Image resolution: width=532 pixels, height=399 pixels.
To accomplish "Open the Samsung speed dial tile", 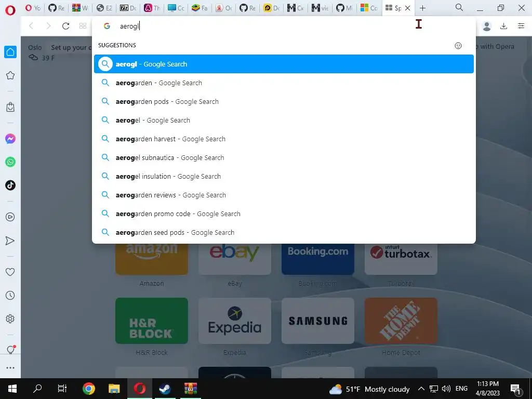I will pyautogui.click(x=318, y=321).
